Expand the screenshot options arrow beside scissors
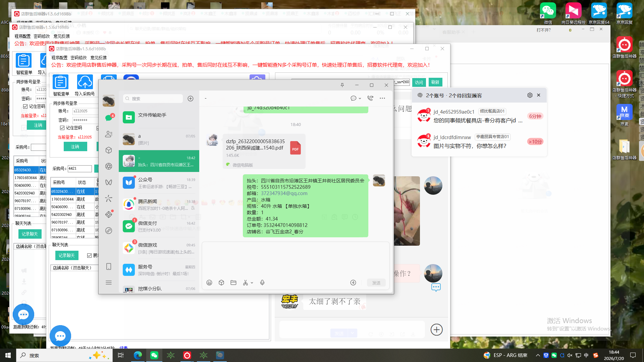Image resolution: width=644 pixels, height=362 pixels. click(x=252, y=283)
